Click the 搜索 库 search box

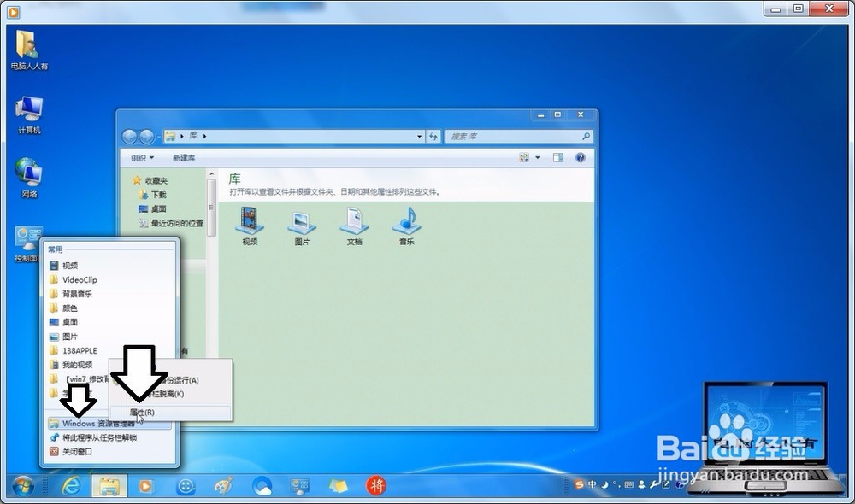(x=519, y=136)
